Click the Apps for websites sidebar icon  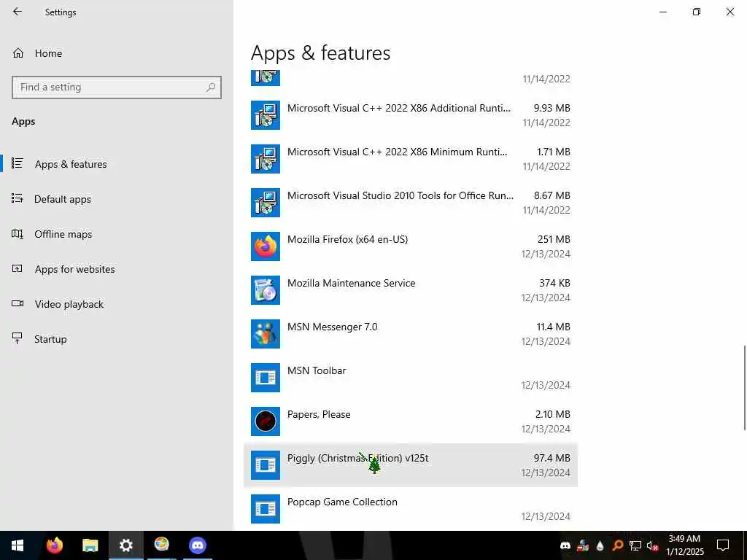click(18, 268)
